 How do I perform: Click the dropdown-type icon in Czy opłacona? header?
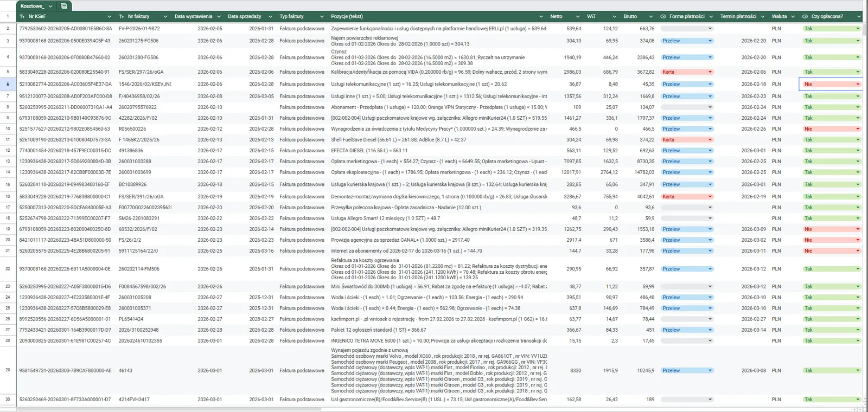tap(805, 16)
